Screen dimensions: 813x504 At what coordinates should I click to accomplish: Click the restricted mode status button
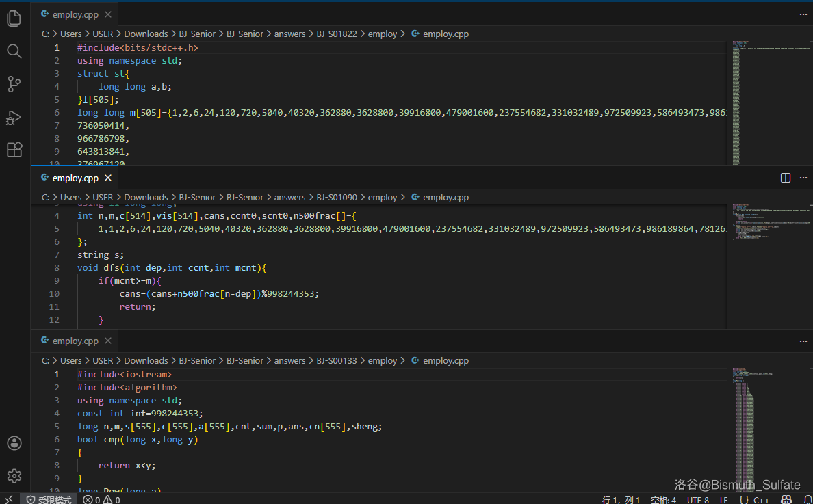pyautogui.click(x=49, y=499)
